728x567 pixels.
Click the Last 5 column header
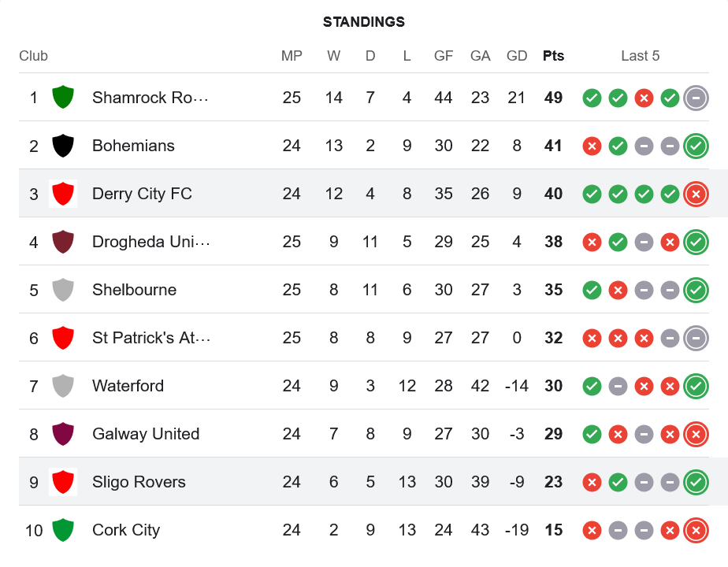(640, 56)
